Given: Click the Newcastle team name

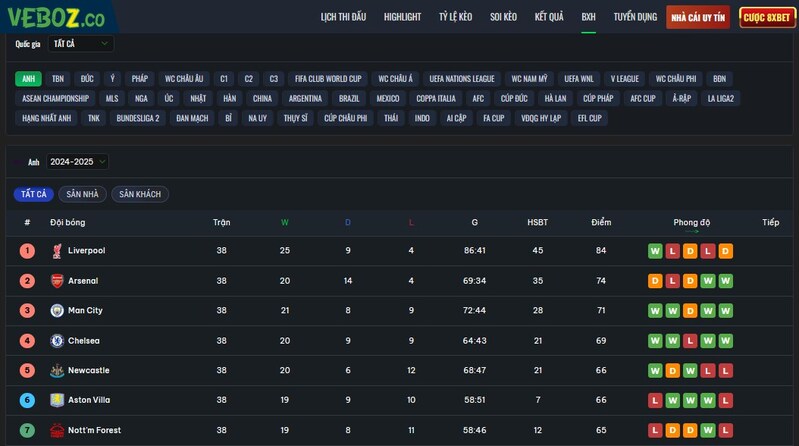Looking at the screenshot, I should pyautogui.click(x=89, y=371).
